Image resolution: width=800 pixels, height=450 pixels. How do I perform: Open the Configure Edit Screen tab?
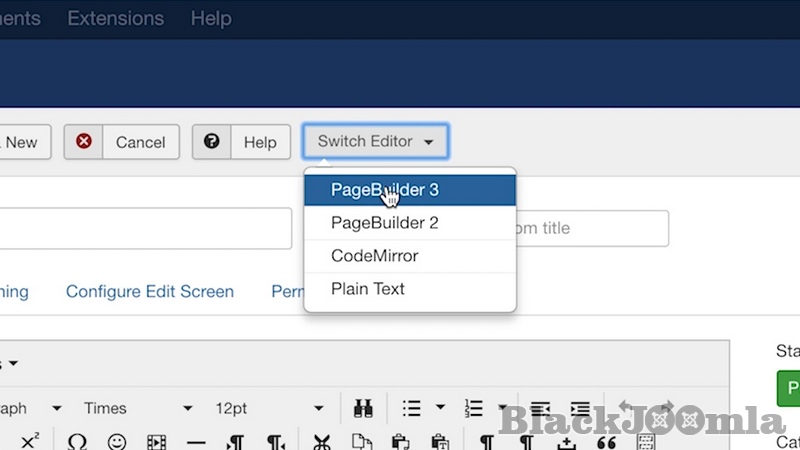[150, 292]
